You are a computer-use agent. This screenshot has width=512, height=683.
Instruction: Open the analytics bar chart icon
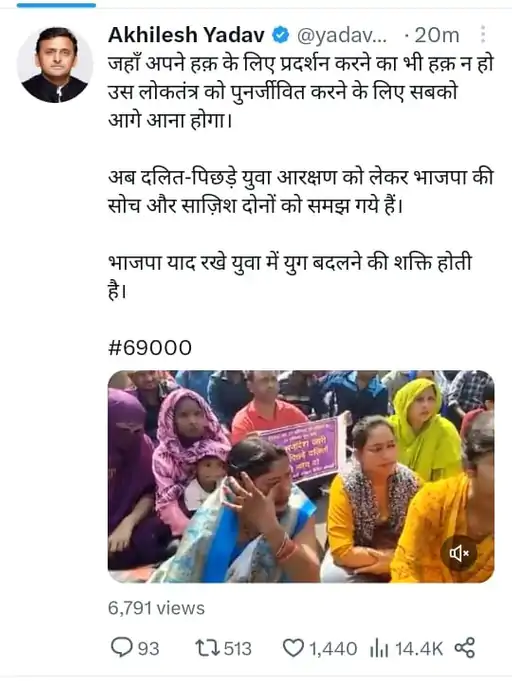point(379,649)
